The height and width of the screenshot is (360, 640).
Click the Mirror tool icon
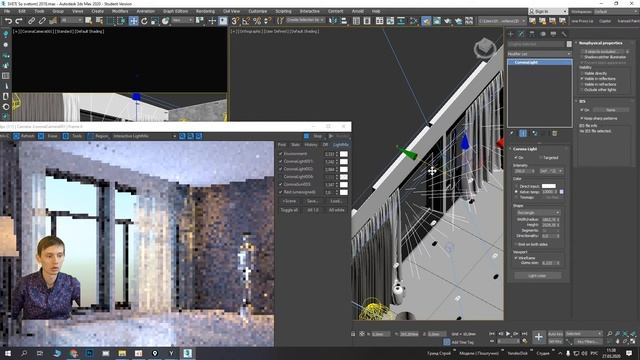pyautogui.click(x=333, y=21)
